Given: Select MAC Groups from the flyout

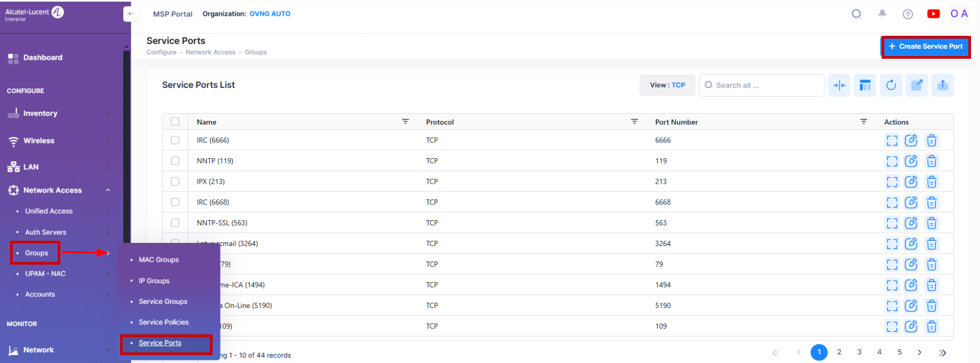Looking at the screenshot, I should pyautogui.click(x=159, y=260).
